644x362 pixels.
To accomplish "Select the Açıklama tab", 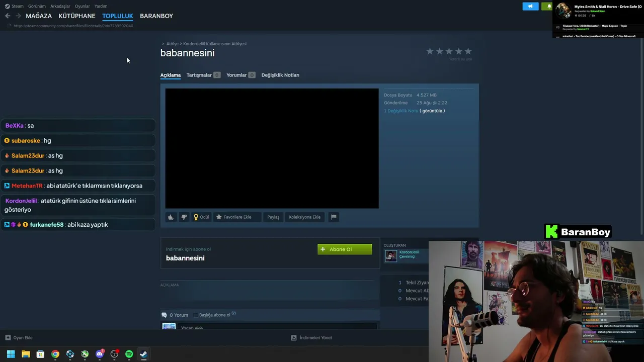I will click(x=171, y=75).
